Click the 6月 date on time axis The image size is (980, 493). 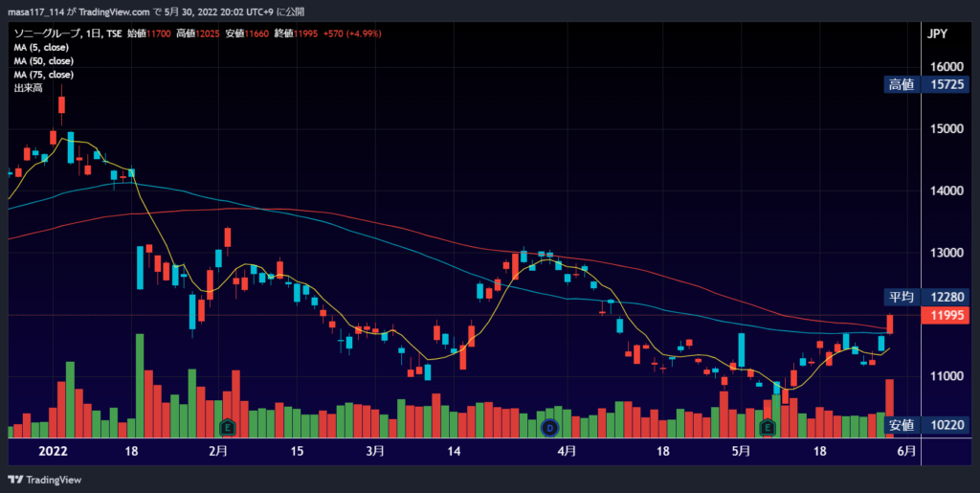[907, 451]
